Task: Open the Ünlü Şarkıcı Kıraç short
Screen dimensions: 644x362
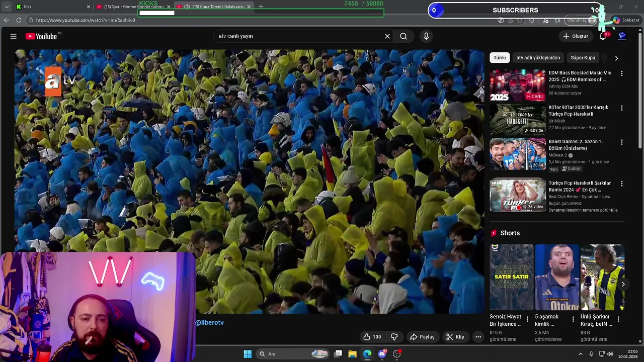Action: (x=602, y=277)
